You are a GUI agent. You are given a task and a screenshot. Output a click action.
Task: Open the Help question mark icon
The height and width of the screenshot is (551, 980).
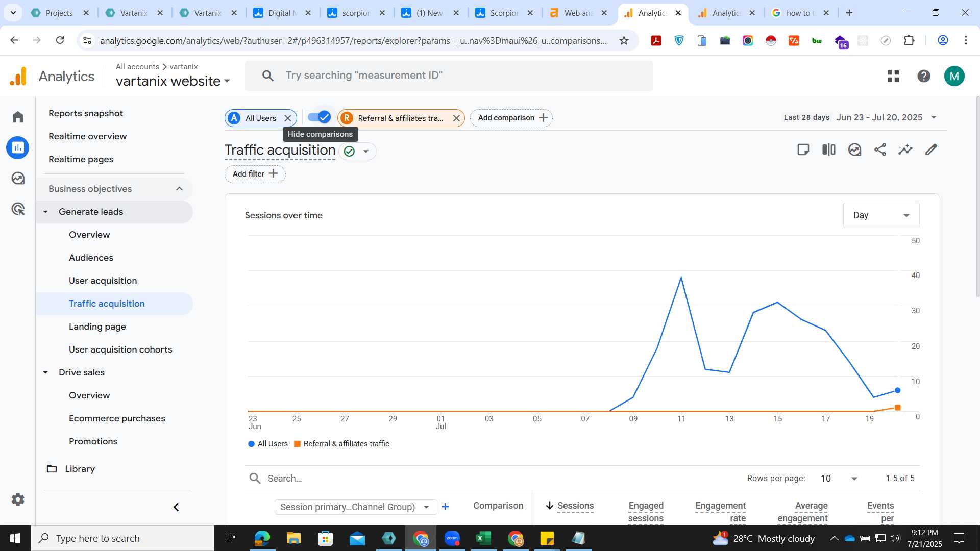click(924, 76)
